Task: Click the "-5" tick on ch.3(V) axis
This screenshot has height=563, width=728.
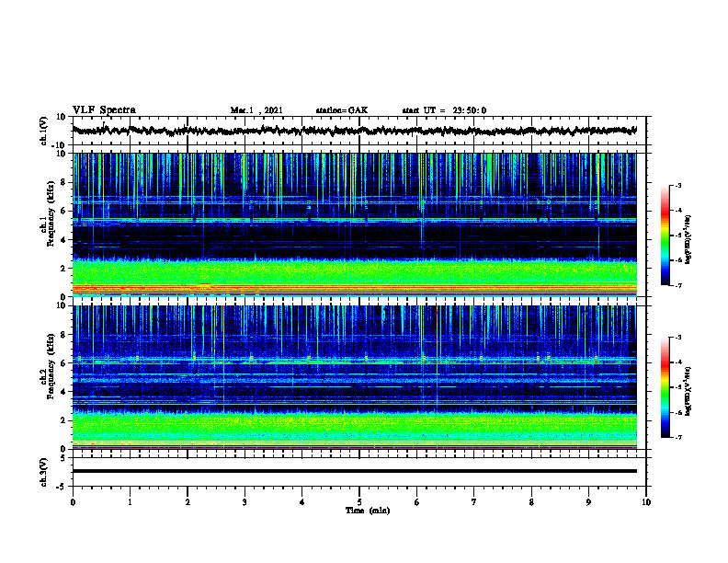Action: (62, 487)
